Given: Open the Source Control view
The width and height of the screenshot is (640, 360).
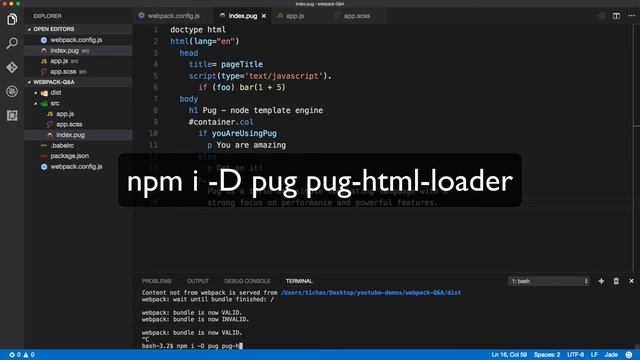Looking at the screenshot, I should pos(12,67).
